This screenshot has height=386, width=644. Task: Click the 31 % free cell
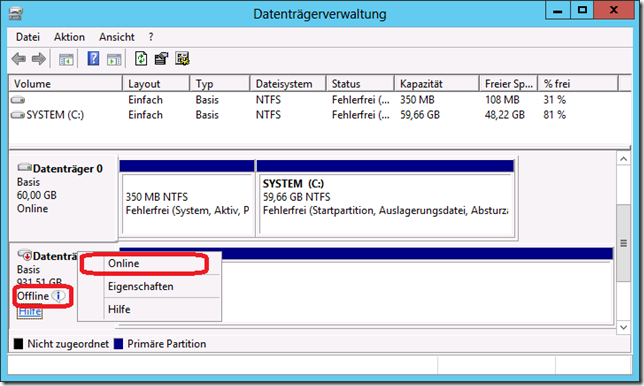(x=554, y=100)
